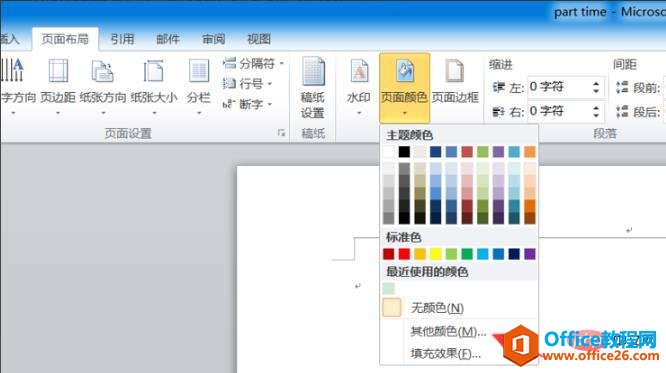666x373 pixels.
Task: Collapse the Page Color dropdown arrow
Action: point(404,113)
